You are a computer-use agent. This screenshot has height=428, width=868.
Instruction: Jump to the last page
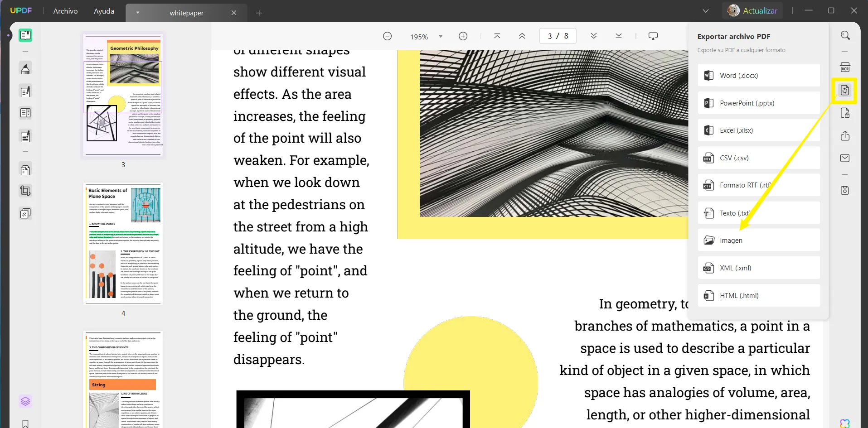coord(619,36)
